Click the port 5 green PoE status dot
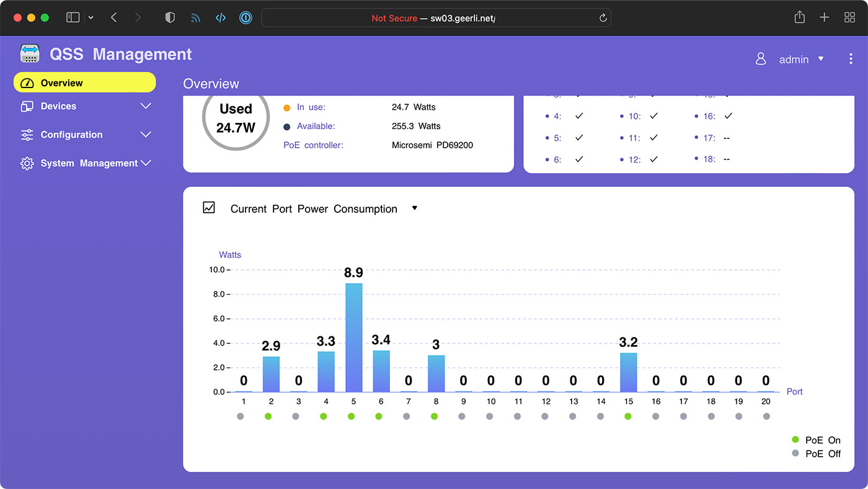The image size is (868, 489). pos(351,416)
